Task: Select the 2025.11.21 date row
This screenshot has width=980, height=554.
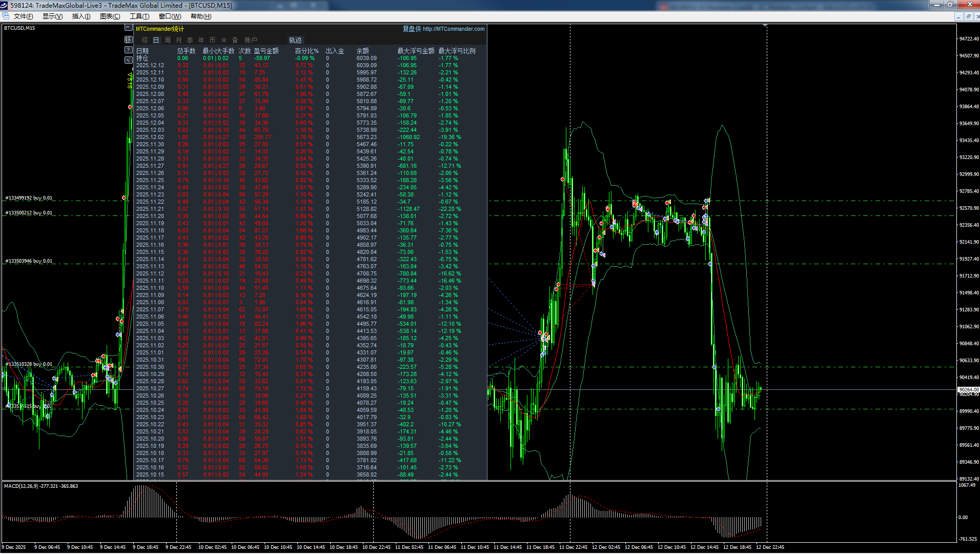Action: tap(150, 209)
